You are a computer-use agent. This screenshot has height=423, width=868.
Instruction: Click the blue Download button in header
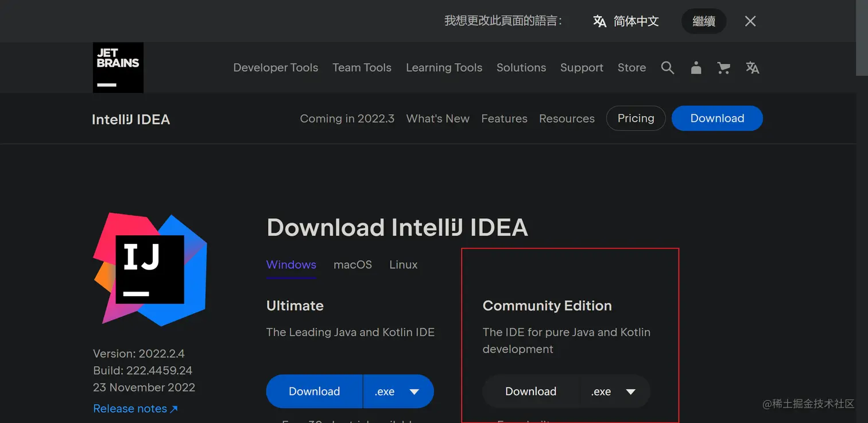717,118
